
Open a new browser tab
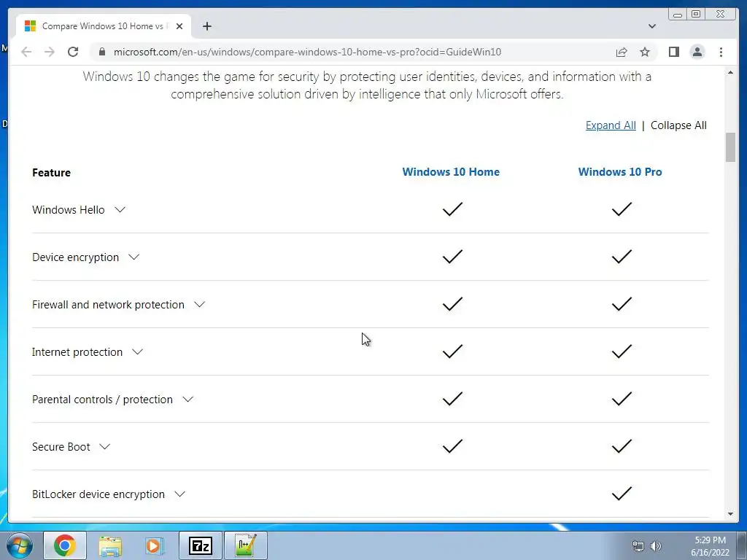(206, 26)
